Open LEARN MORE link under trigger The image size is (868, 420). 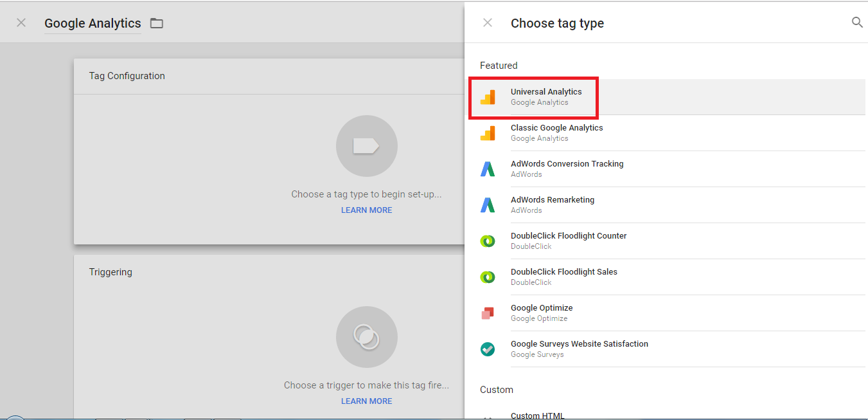(x=367, y=401)
